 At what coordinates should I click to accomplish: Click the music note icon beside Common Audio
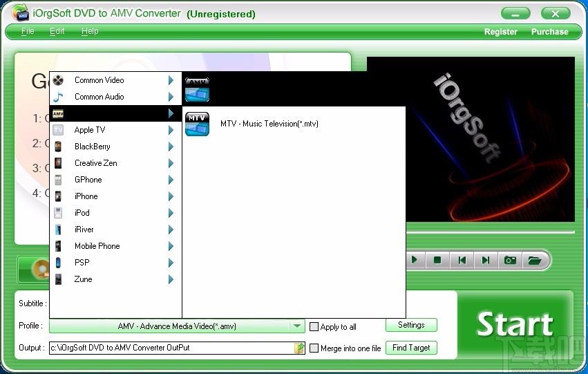click(x=58, y=97)
